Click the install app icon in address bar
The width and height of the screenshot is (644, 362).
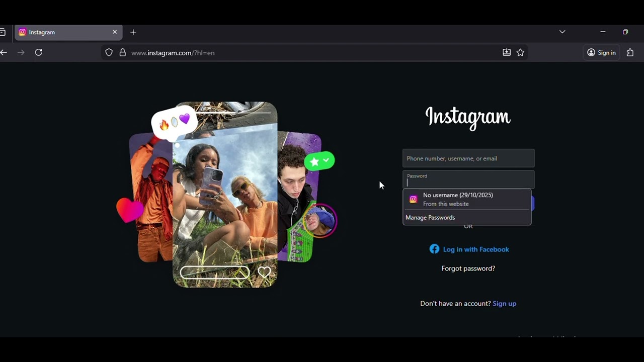[x=507, y=52]
